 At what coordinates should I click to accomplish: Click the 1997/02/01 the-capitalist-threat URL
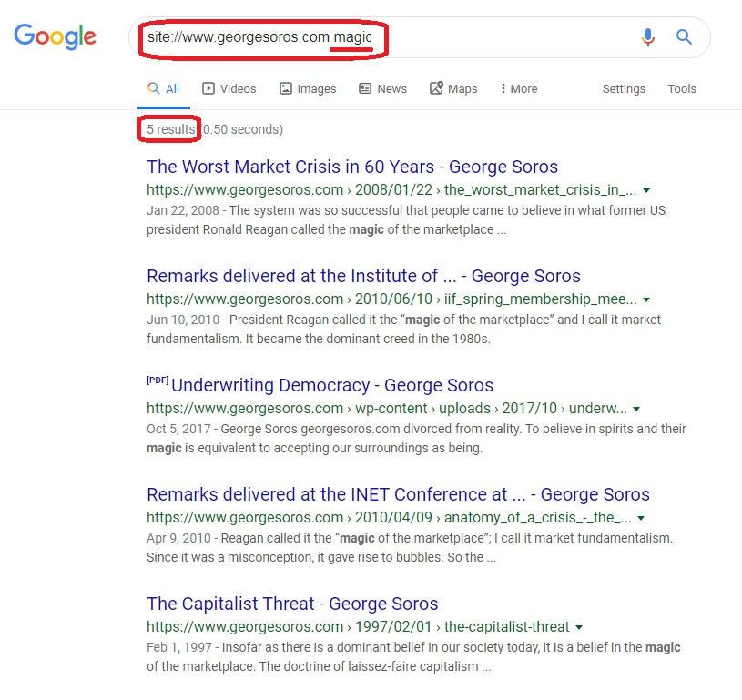coord(358,627)
